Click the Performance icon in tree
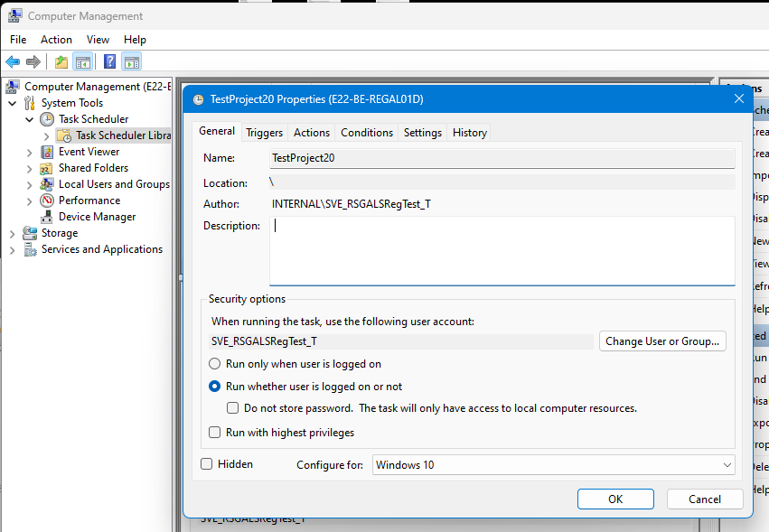This screenshot has width=769, height=532. [x=47, y=201]
